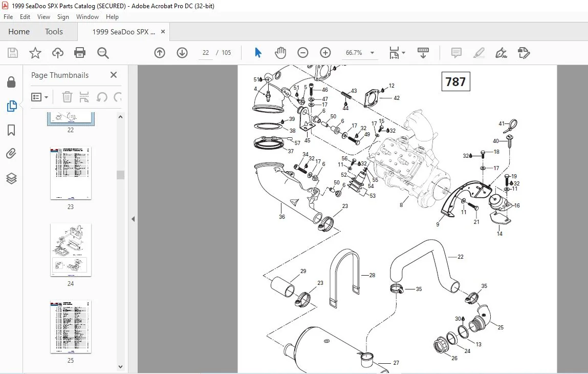Click thumbnails scrollbar up arrow

(120, 117)
